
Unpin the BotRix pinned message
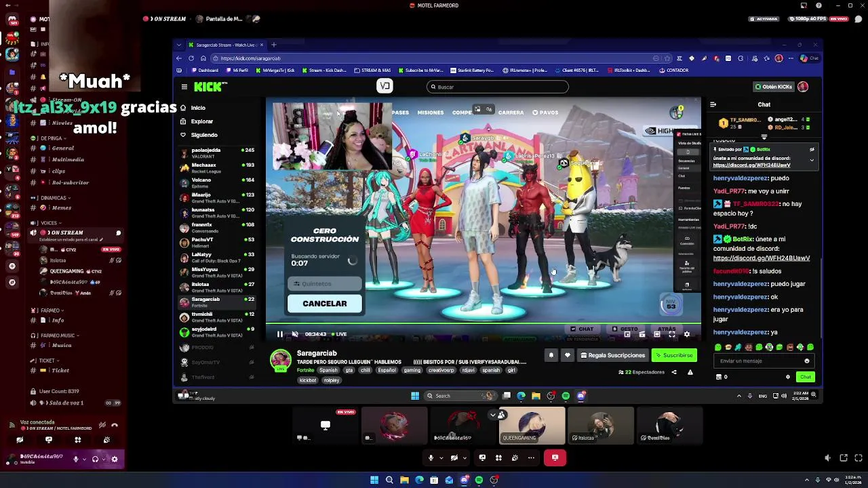pos(812,149)
